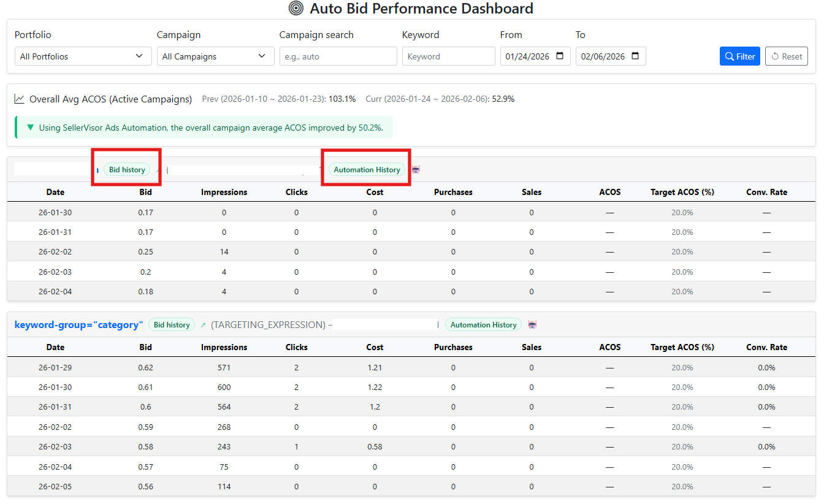Show Automation History for keyword-group category
This screenshot has width=824, height=504.
tap(483, 325)
